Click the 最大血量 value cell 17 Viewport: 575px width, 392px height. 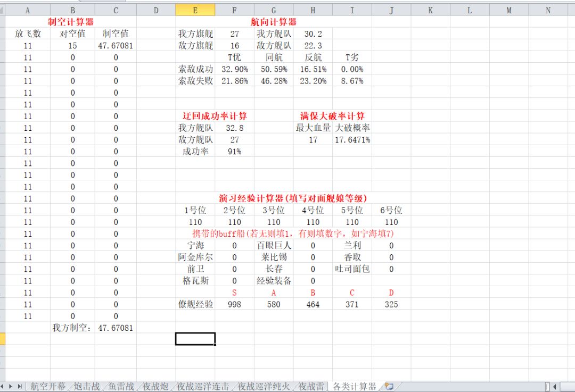[x=313, y=139]
